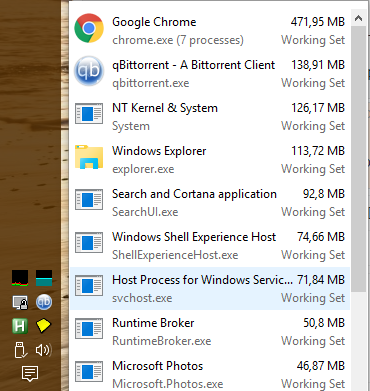Viewport: 370px width, 391px height.
Task: Click the svchost.exe process icon
Action: coord(89,286)
